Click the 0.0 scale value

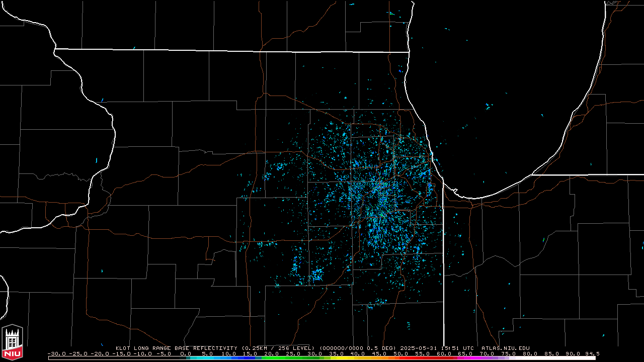pyautogui.click(x=186, y=353)
